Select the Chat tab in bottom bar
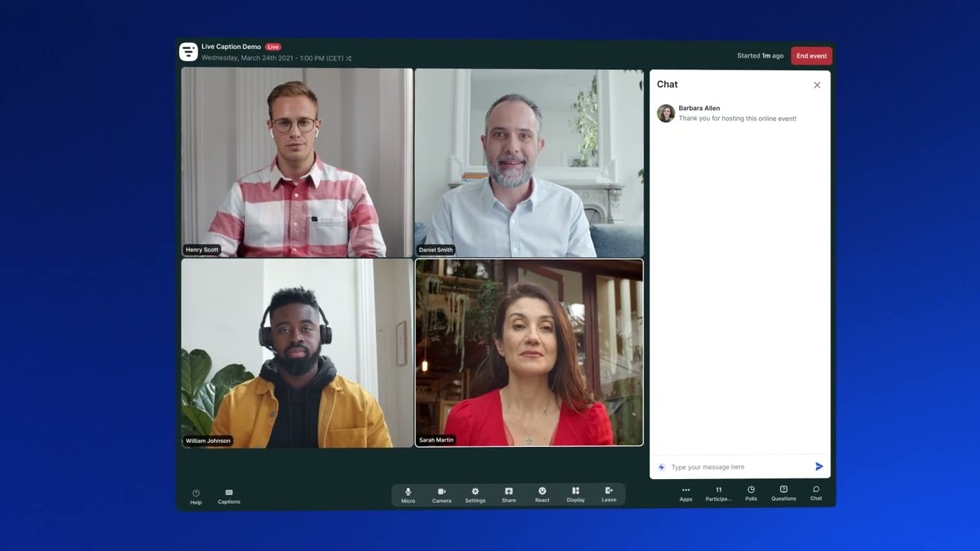The width and height of the screenshot is (980, 551). tap(816, 494)
